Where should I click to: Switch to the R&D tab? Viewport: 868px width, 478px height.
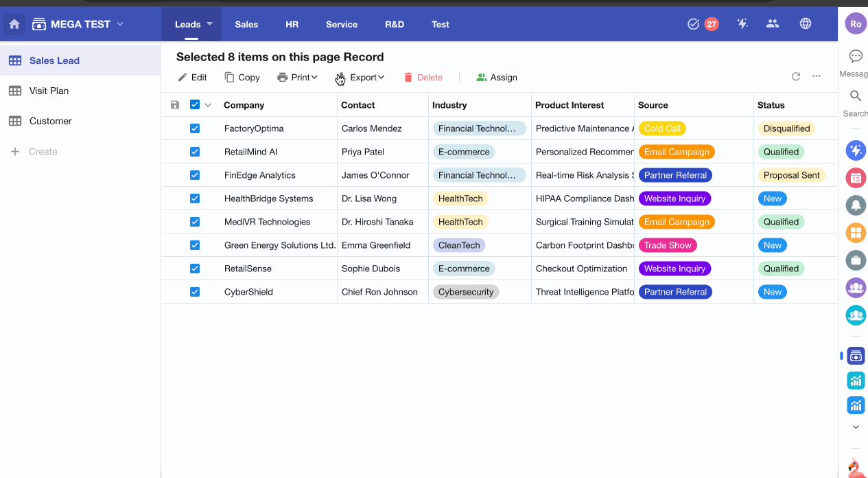[395, 24]
